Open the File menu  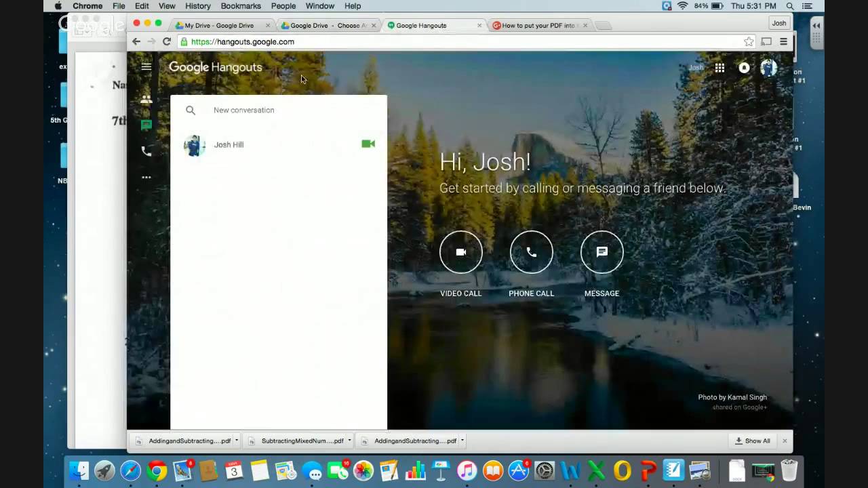(119, 6)
